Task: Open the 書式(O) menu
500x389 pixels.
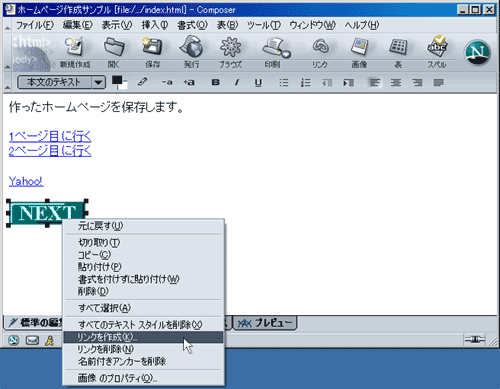Action: 192,25
